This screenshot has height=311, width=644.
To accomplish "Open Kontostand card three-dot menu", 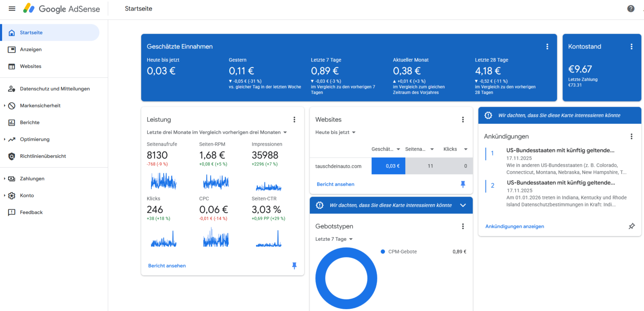I will pyautogui.click(x=631, y=47).
